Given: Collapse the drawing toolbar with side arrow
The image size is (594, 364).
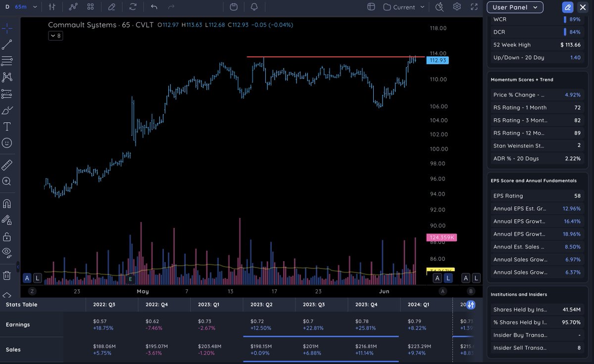Looking at the screenshot, I should 18,267.
